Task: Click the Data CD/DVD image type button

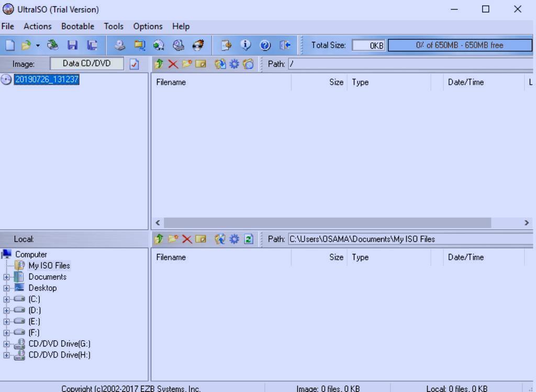Action: click(87, 63)
